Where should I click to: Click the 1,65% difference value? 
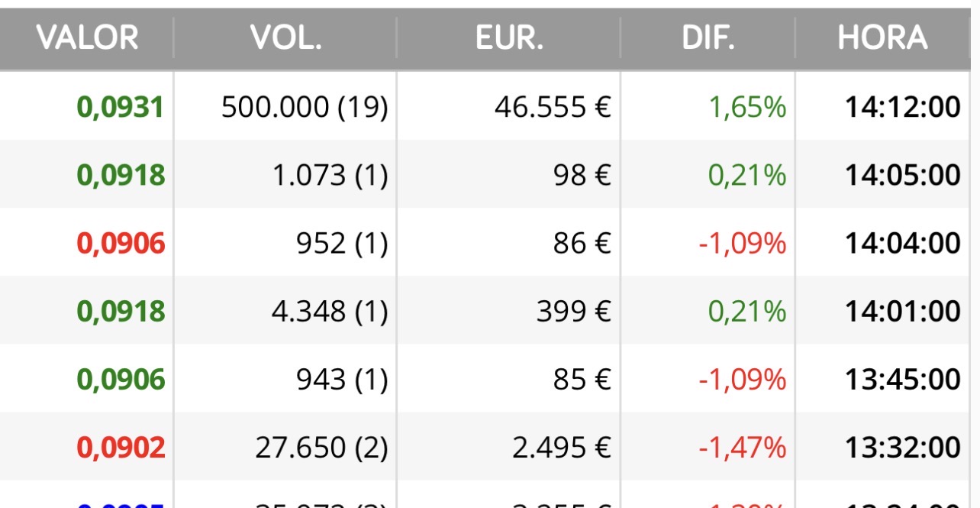747,108
